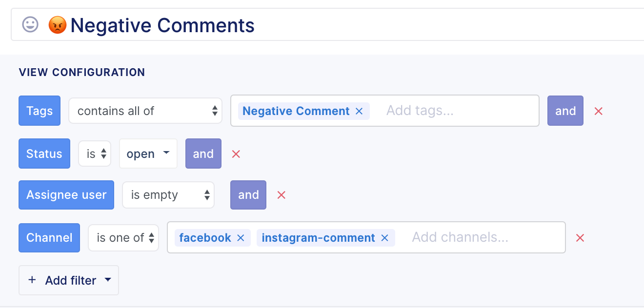Open the 'open' status value dropdown

148,154
